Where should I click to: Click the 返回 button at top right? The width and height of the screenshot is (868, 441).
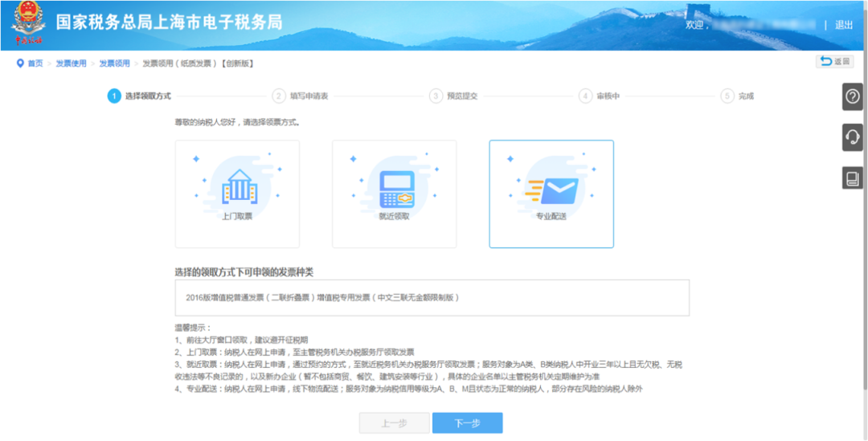[835, 61]
